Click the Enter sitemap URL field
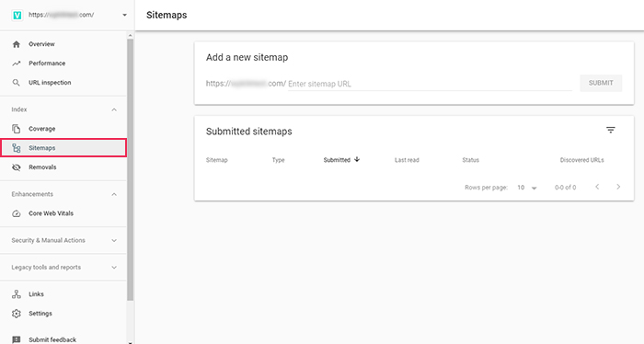The image size is (644, 344). (x=430, y=84)
